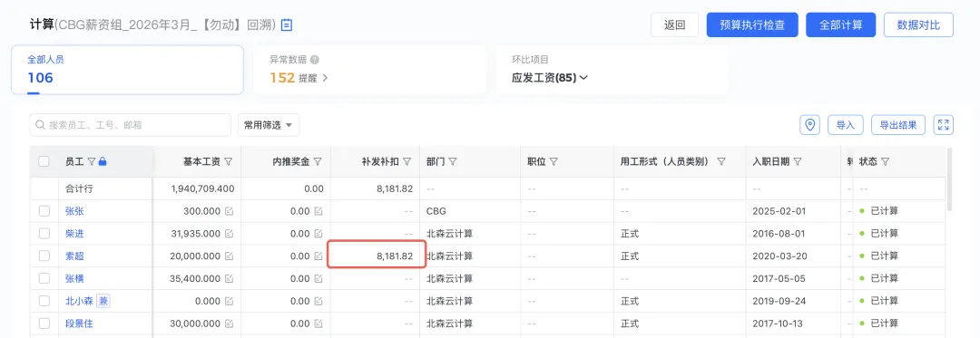Click the 返回 button
This screenshot has height=338, width=980.
[x=674, y=25]
